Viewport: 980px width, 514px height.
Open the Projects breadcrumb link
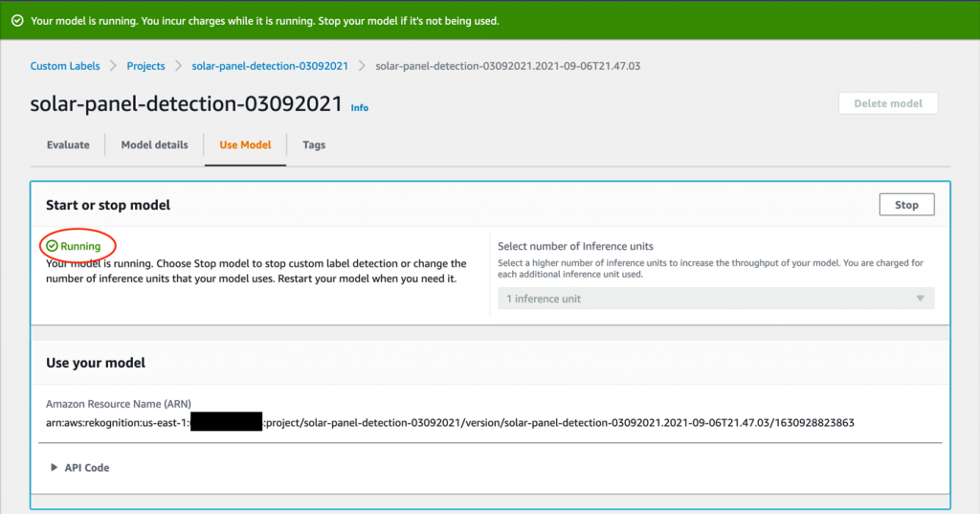tap(145, 66)
